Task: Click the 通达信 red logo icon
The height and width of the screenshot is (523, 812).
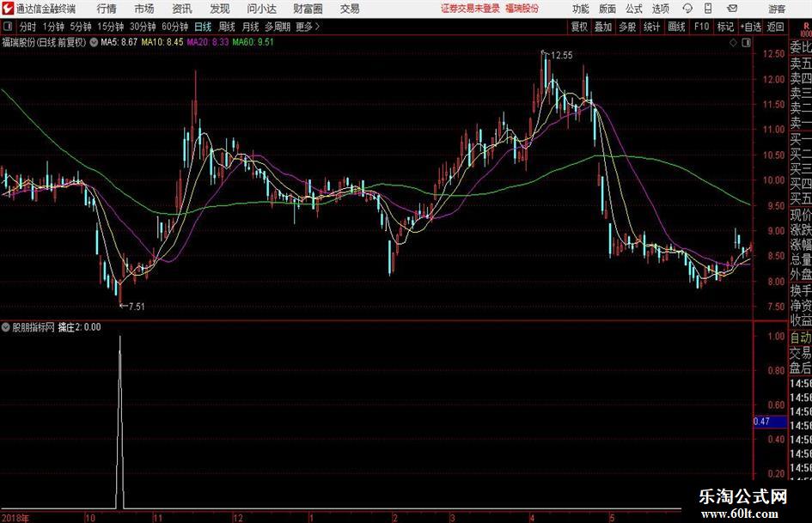Action: click(x=8, y=9)
